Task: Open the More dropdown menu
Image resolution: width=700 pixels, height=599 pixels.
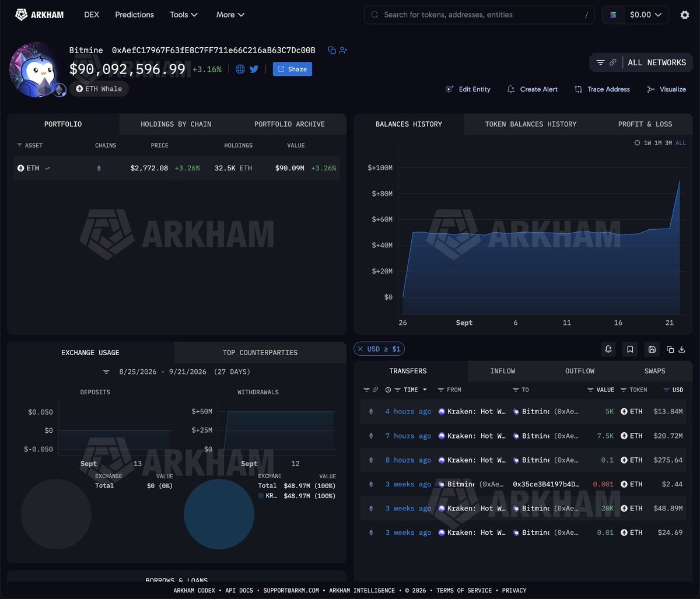Action: [230, 15]
